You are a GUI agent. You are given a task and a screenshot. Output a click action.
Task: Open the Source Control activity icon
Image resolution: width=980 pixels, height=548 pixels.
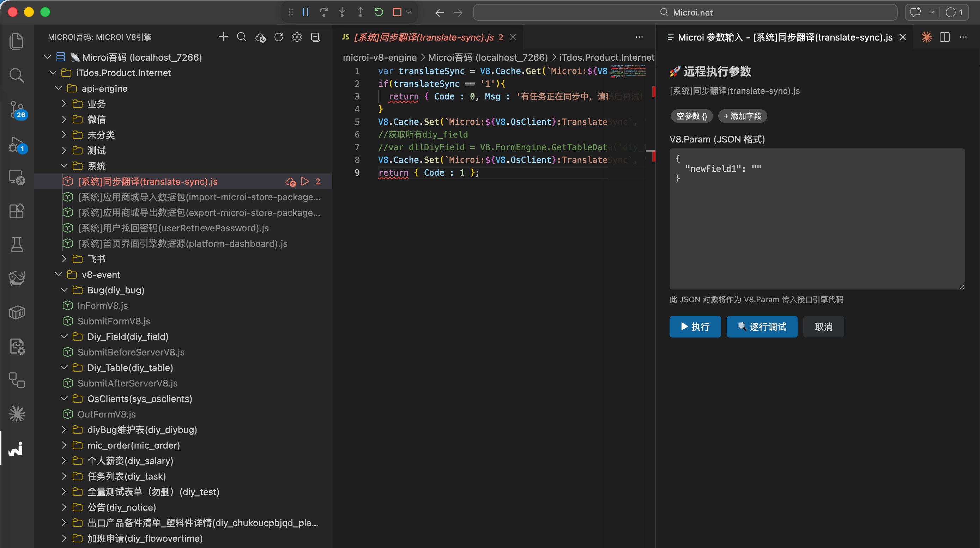click(17, 109)
